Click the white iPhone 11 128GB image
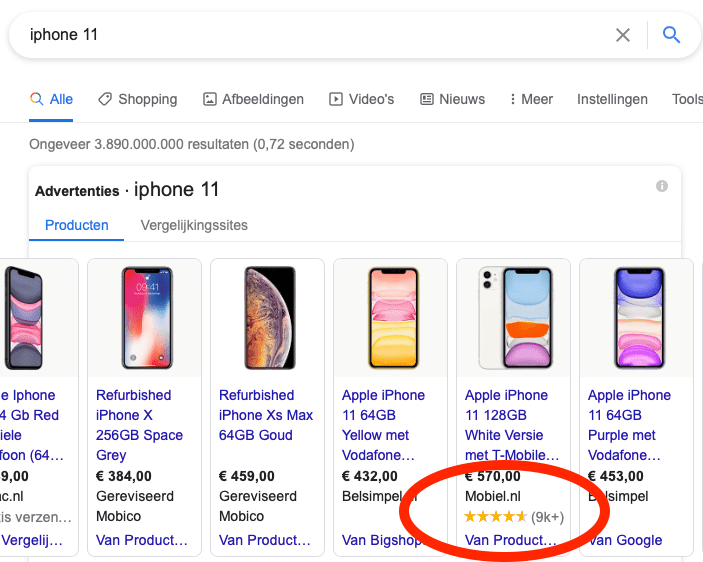 tap(514, 317)
